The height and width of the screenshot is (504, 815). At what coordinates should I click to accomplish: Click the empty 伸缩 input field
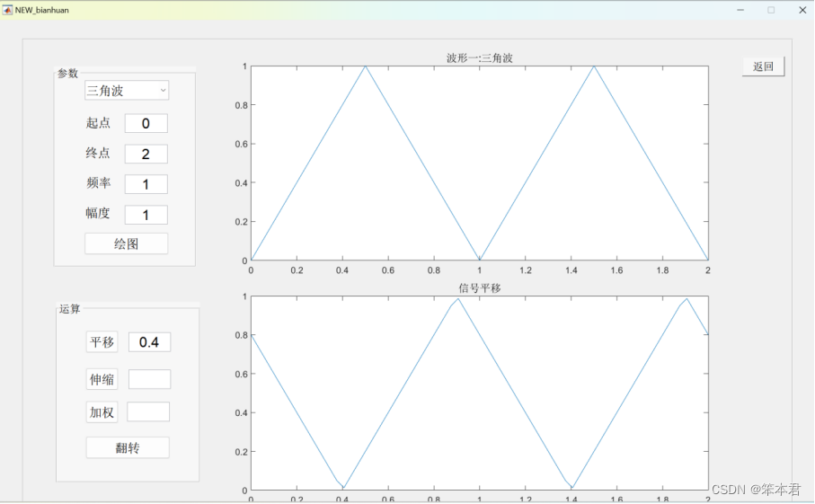(x=150, y=379)
